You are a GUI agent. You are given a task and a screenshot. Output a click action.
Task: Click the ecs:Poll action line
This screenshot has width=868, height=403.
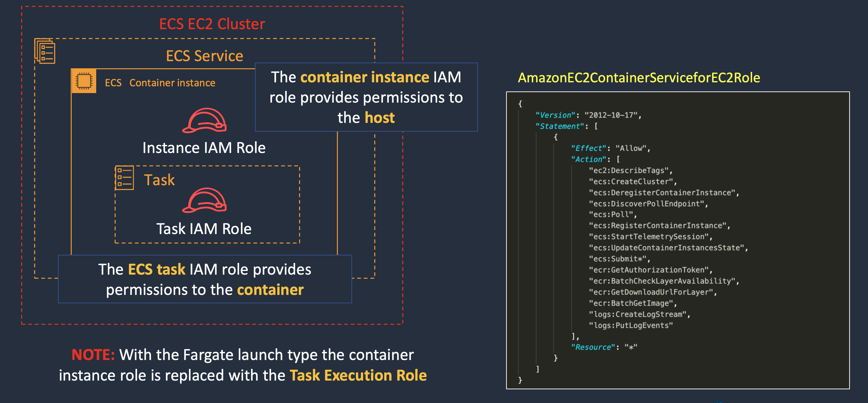tap(613, 214)
